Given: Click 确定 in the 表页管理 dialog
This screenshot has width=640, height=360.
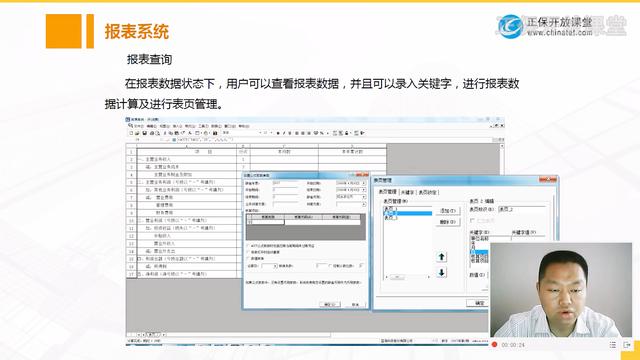Looking at the screenshot, I should coord(478,303).
